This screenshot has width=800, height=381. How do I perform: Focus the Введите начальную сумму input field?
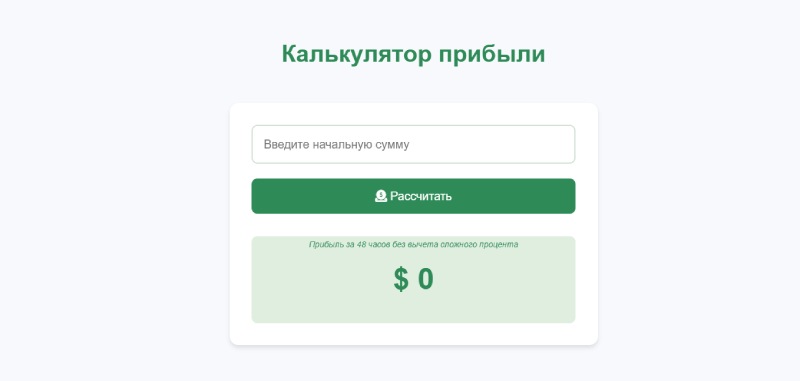click(x=413, y=144)
